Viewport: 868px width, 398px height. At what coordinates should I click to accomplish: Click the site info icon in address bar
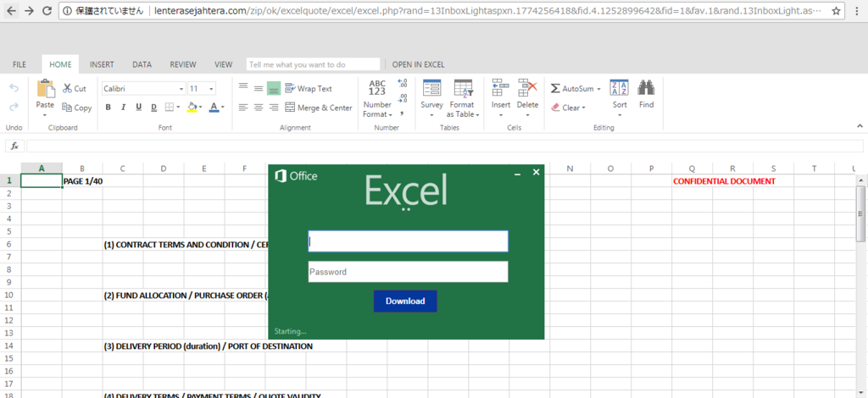point(66,10)
